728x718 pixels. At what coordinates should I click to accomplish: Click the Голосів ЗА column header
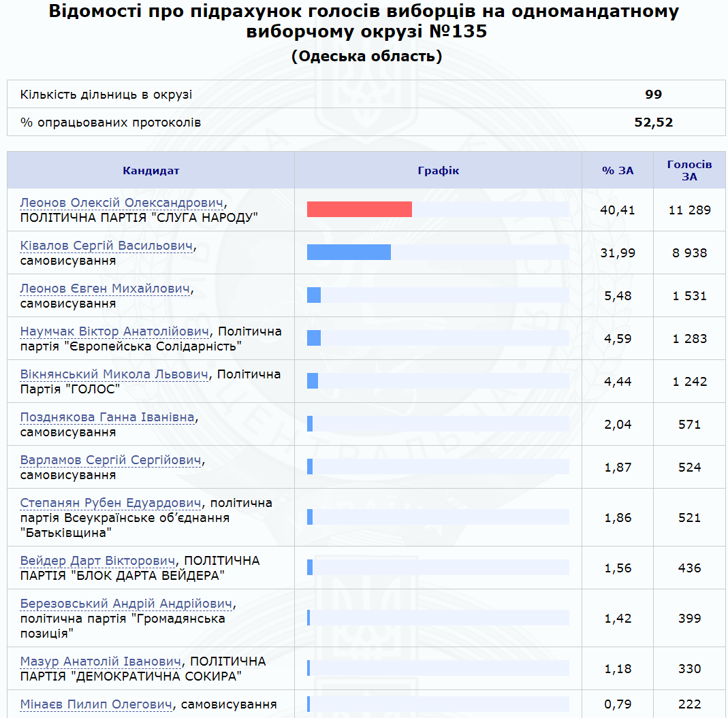(x=689, y=170)
